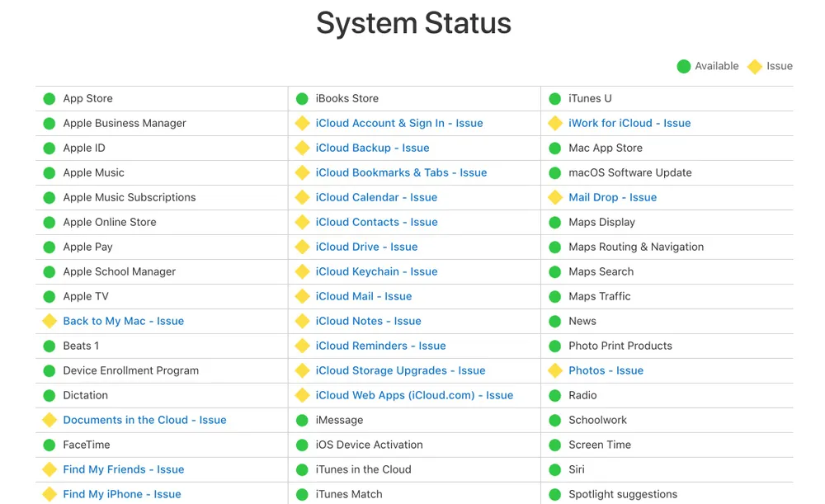
Task: Open the Back to My Mac issue
Action: 124,321
